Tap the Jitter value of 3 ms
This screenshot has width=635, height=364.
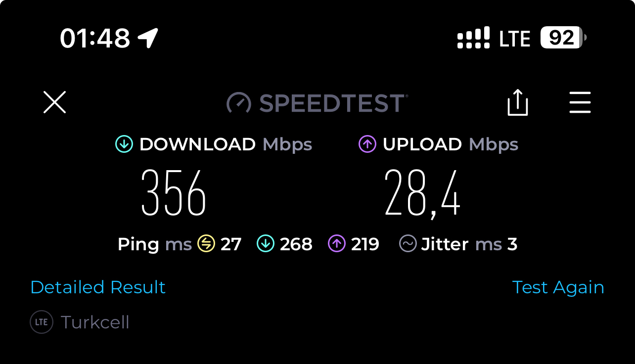point(512,244)
